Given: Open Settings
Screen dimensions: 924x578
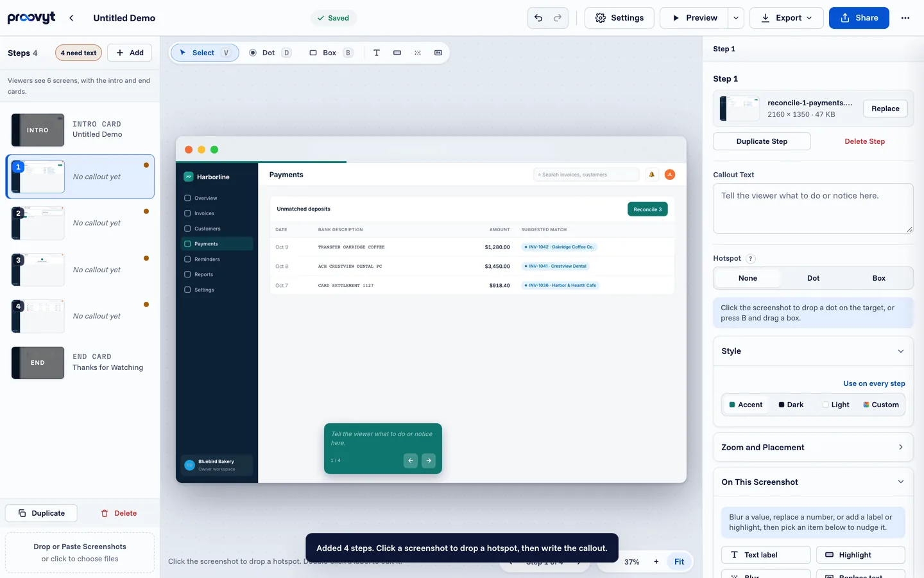Looking at the screenshot, I should click(x=619, y=18).
